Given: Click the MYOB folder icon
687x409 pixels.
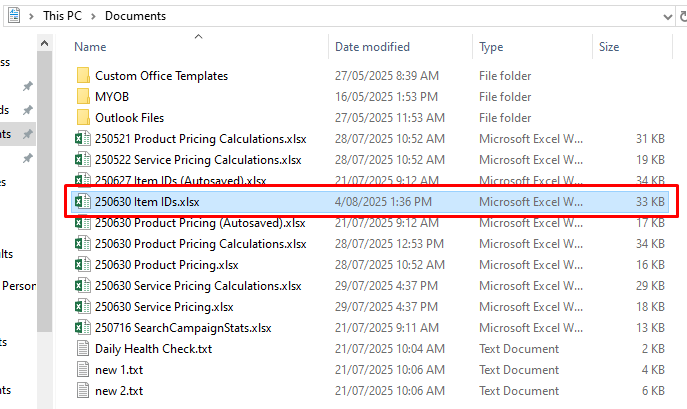Looking at the screenshot, I should click(83, 96).
